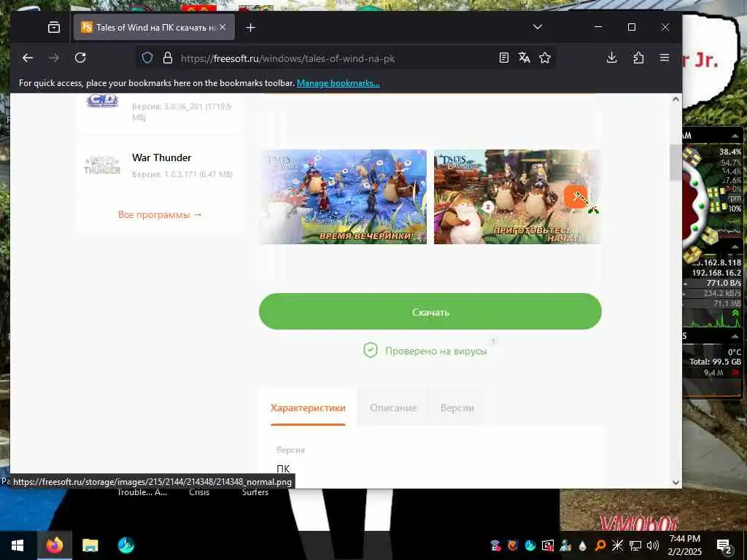The image size is (747, 560).
Task: Click the white asterisk tray icon
Action: [x=617, y=545]
